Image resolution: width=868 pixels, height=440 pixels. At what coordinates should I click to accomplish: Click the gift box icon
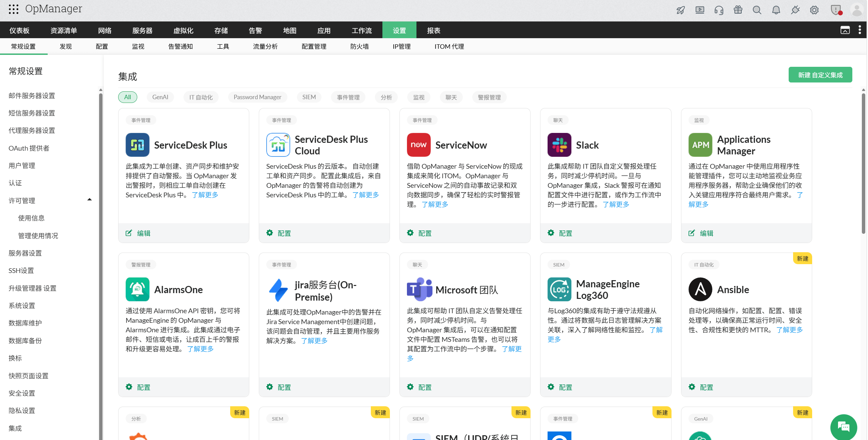click(738, 10)
